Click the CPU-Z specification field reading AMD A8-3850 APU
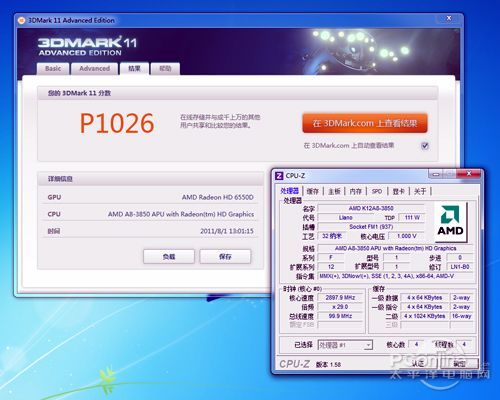Viewport: 500px width, 400px height. click(395, 248)
